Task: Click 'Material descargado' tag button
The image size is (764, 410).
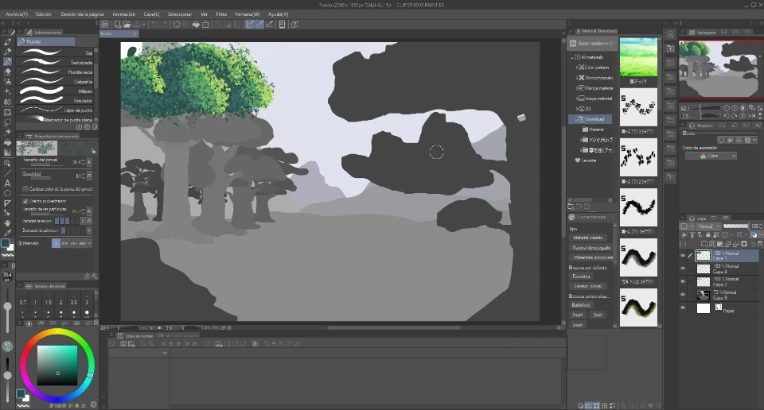Action: 592,248
